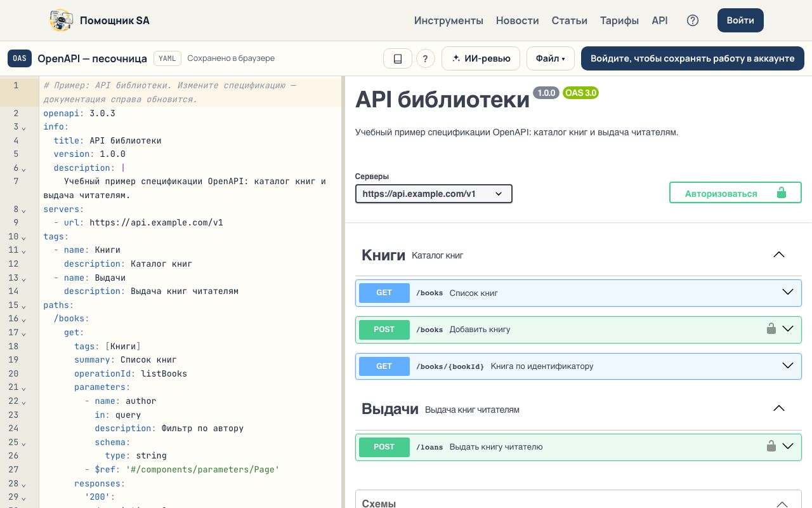Collapse the Выдачи tag section
This screenshot has height=508, width=812.
[x=779, y=409]
